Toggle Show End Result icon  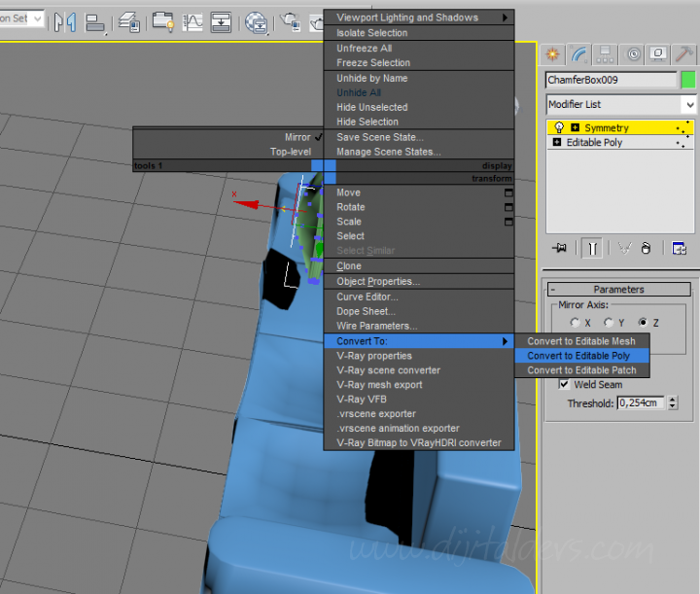592,248
